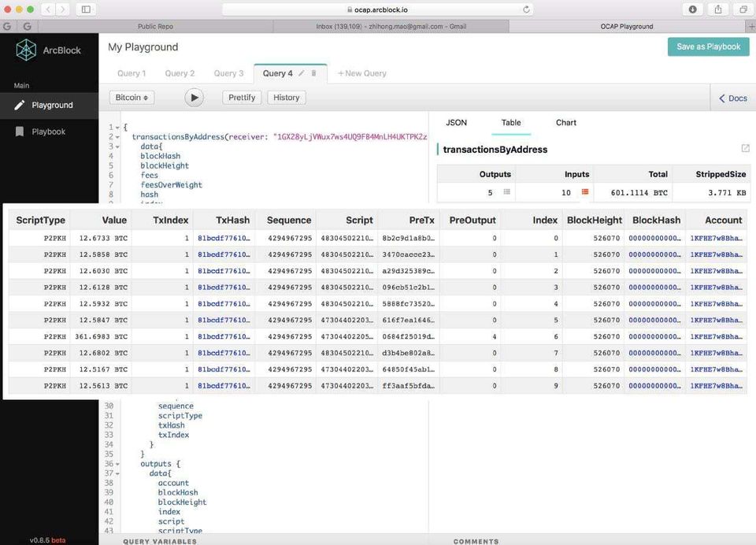This screenshot has height=545, width=756.
Task: Open Safari share button
Action: coord(718,9)
